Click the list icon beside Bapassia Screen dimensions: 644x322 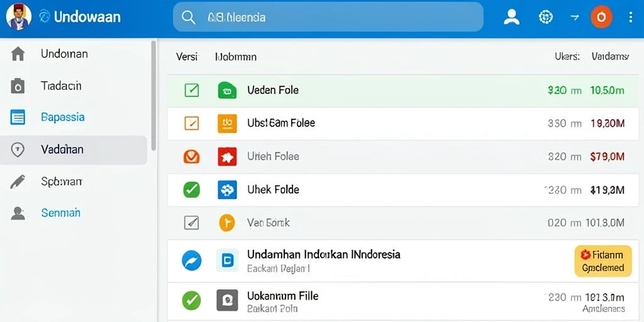[x=17, y=118]
